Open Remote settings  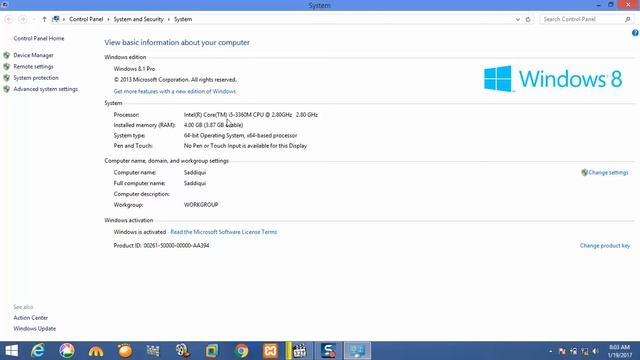pos(33,67)
